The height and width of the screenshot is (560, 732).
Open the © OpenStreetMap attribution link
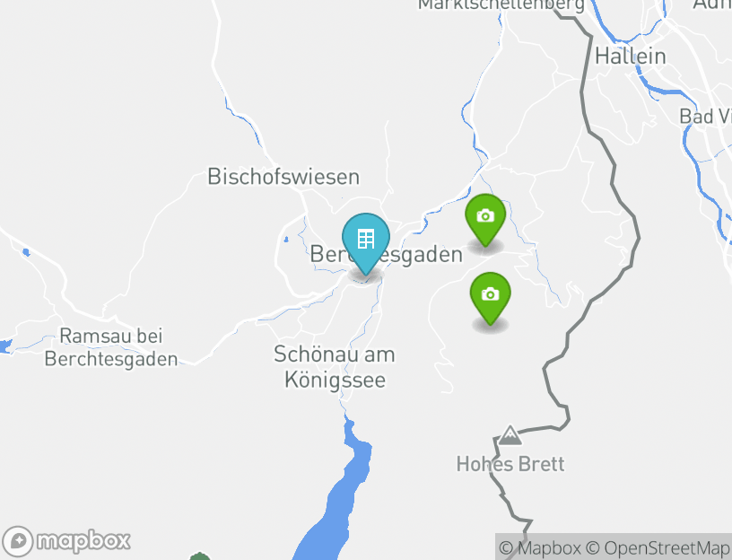click(x=658, y=547)
